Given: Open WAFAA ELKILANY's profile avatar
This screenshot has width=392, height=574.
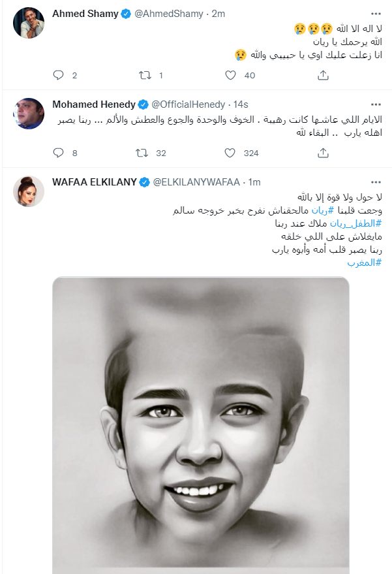Looking at the screenshot, I should tap(29, 191).
